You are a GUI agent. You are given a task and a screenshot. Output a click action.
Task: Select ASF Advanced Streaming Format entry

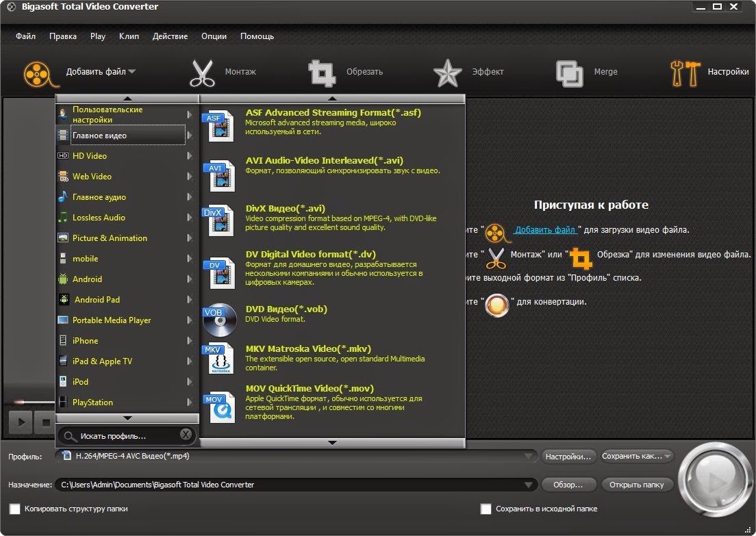pos(332,125)
